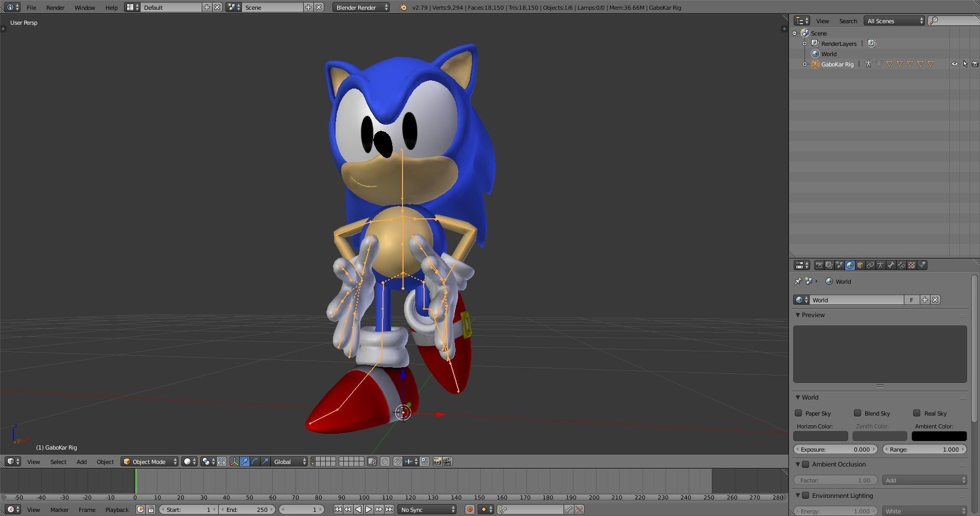The height and width of the screenshot is (516, 980).
Task: Collapse the World panel triangle
Action: (798, 397)
